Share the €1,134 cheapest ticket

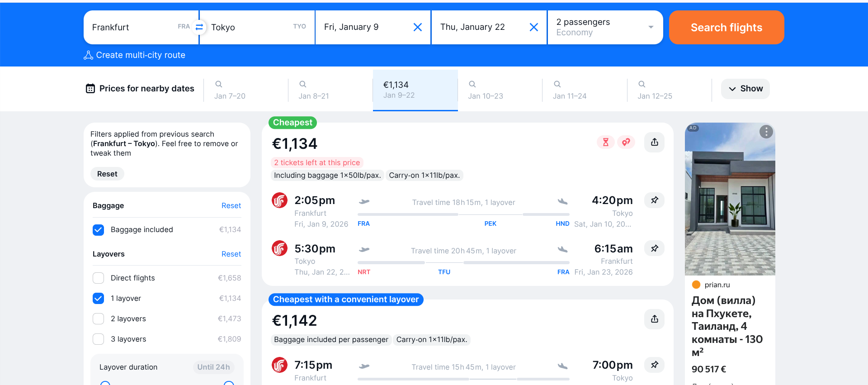point(654,142)
